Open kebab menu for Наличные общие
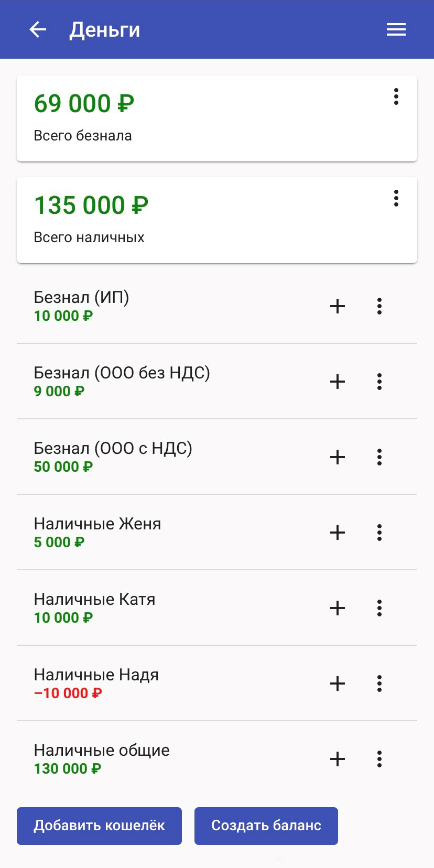This screenshot has width=434, height=868. (x=379, y=759)
